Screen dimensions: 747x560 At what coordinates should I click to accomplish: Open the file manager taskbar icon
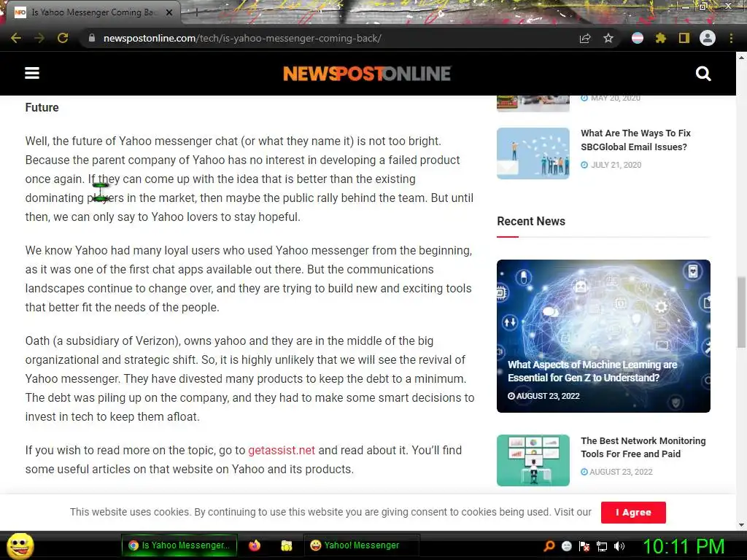(x=286, y=545)
